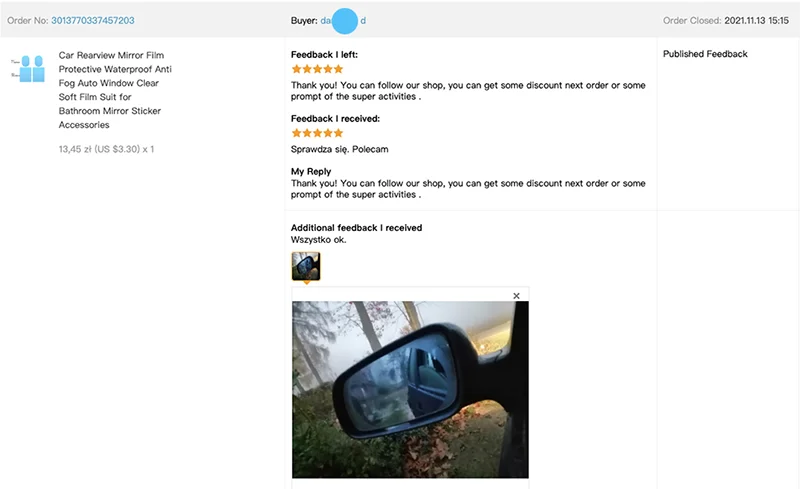Open order number 3013770337457203 link

[93, 20]
